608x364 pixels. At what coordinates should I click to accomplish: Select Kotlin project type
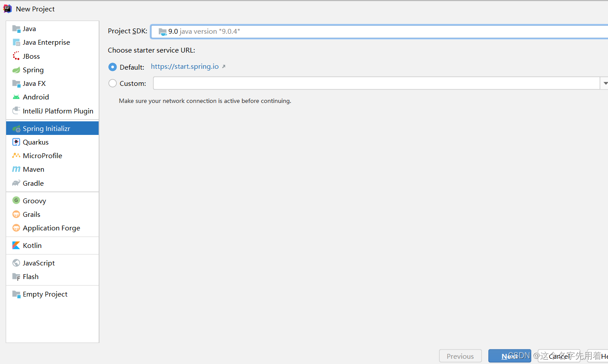pos(52,246)
